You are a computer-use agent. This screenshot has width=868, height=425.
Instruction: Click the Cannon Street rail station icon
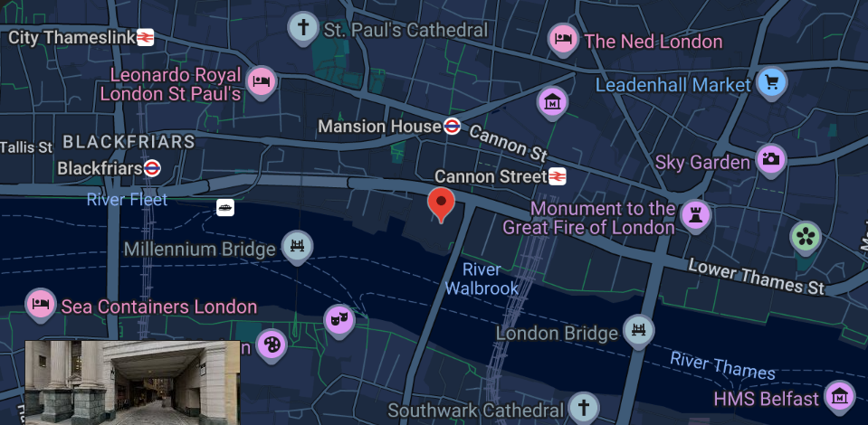click(558, 176)
